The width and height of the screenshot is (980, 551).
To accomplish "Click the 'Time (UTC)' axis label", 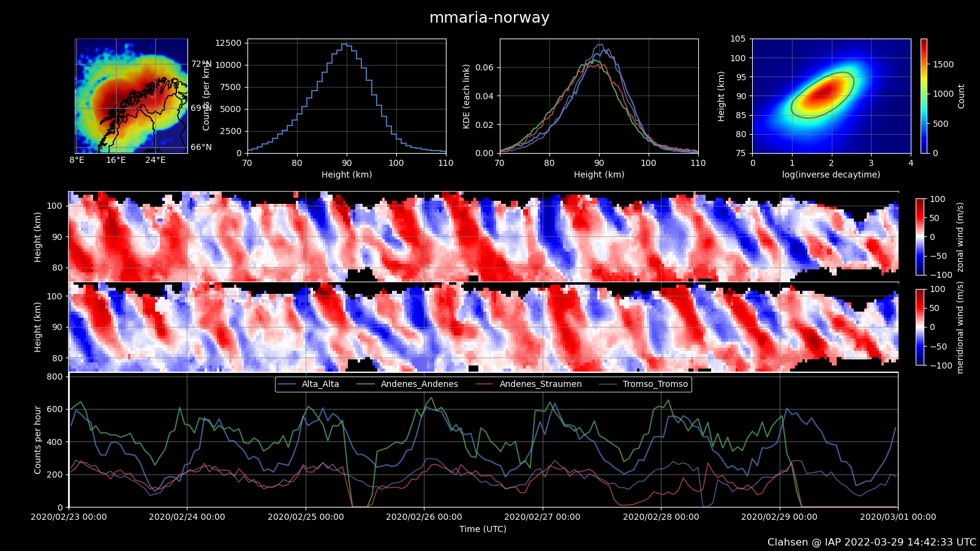I will 483,529.
